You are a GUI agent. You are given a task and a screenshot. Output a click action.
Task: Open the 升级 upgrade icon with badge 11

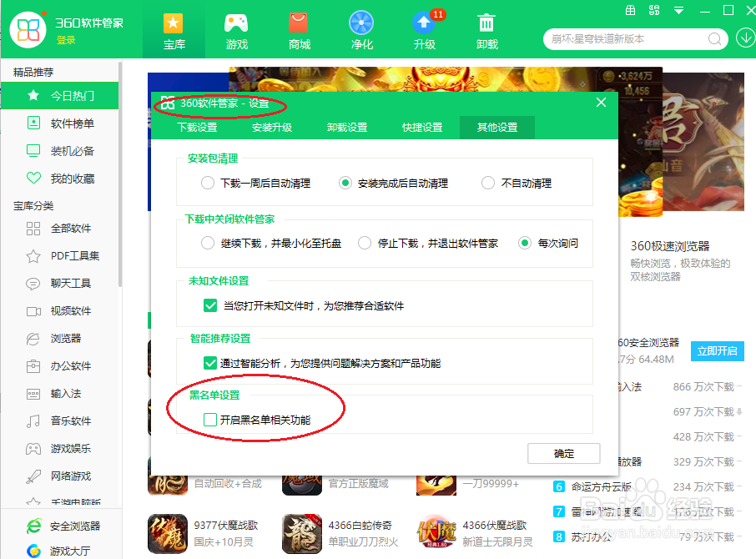coord(424,23)
